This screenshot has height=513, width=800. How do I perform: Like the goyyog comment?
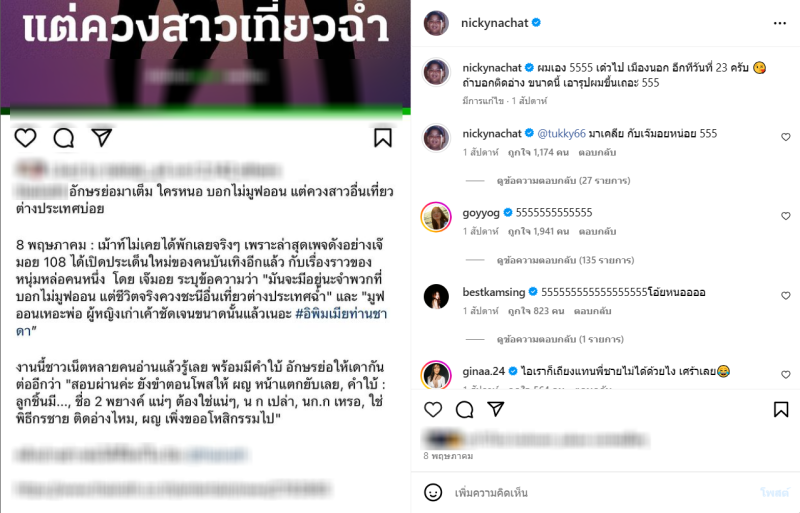786,216
